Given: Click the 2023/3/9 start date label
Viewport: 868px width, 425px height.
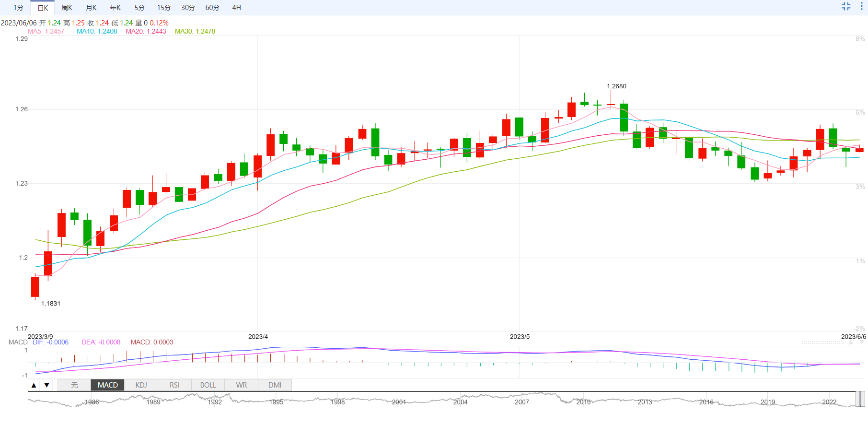Looking at the screenshot, I should (40, 337).
